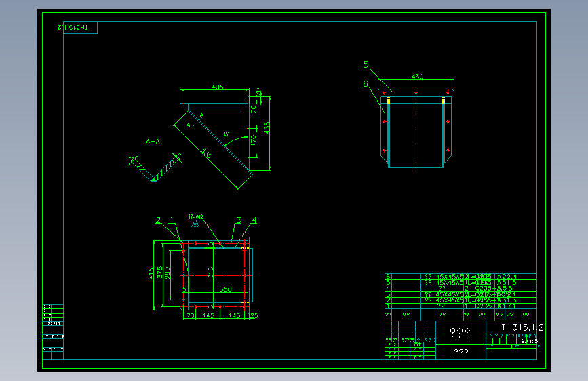
Task: Click the 17-Φ12 hole annotation
Action: tap(196, 217)
